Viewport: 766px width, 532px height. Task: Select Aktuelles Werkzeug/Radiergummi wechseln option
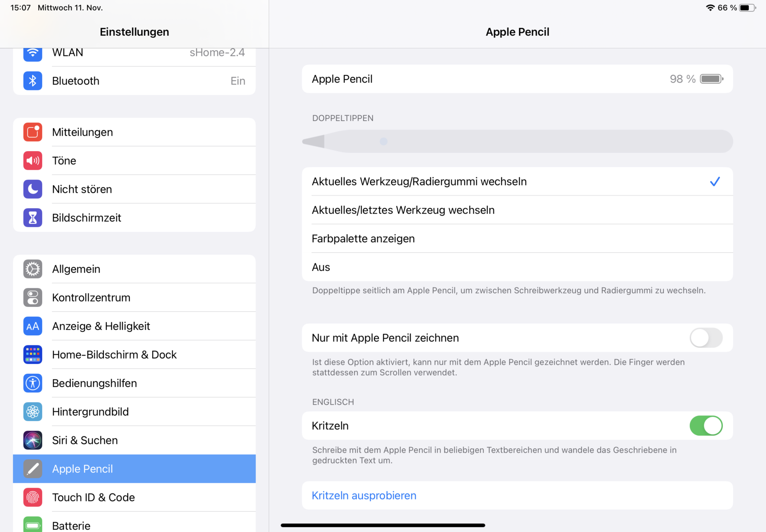(x=517, y=181)
